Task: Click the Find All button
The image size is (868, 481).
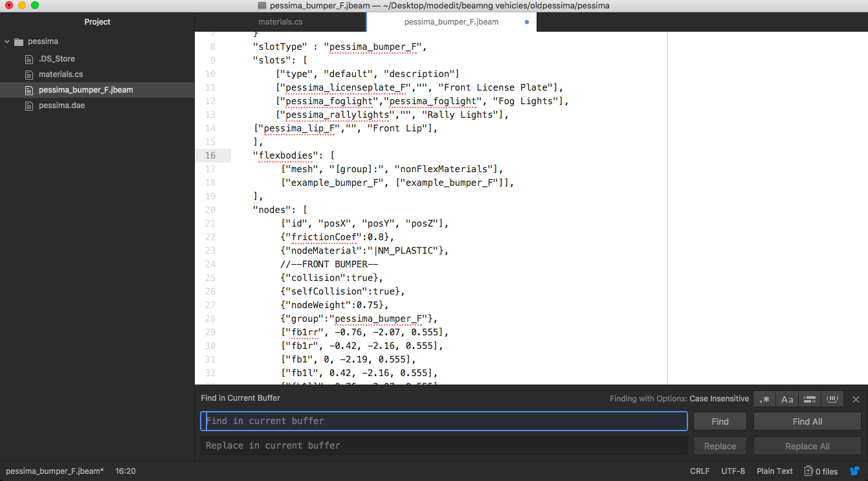Action: [x=807, y=421]
